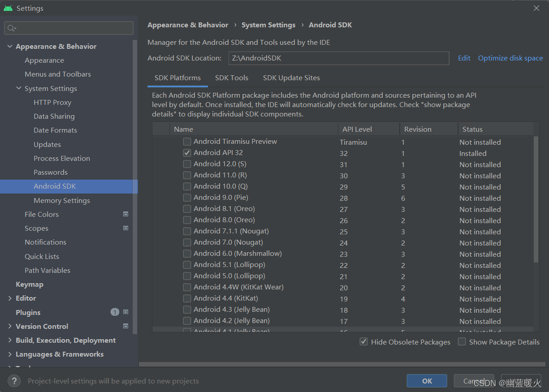Expand the Editor tree node

(x=10, y=298)
